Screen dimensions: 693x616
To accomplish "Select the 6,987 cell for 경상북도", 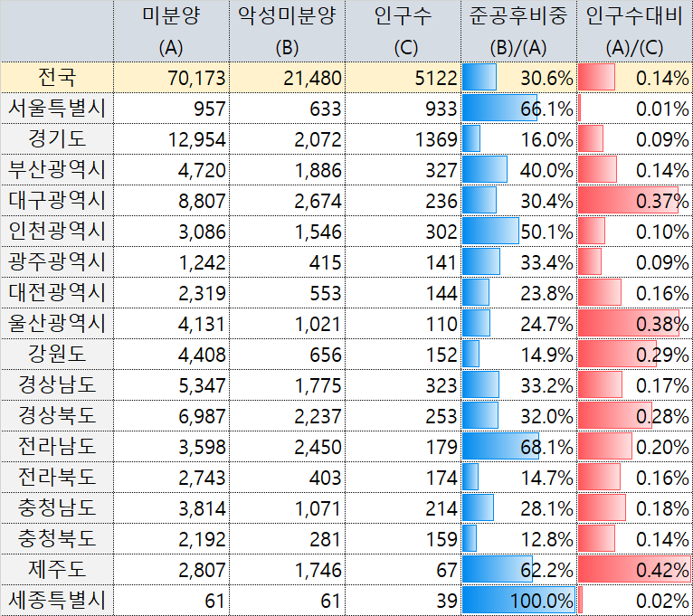I will tap(172, 415).
